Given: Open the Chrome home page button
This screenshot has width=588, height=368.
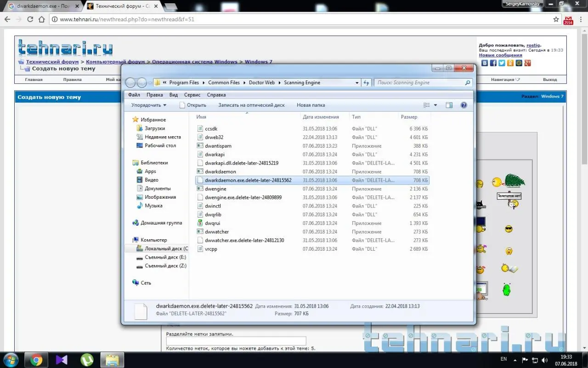Looking at the screenshot, I should (42, 19).
